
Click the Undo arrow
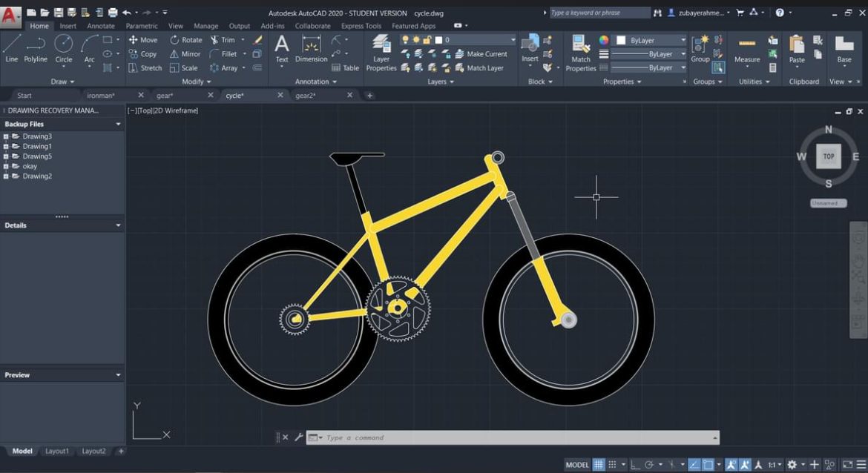click(127, 12)
